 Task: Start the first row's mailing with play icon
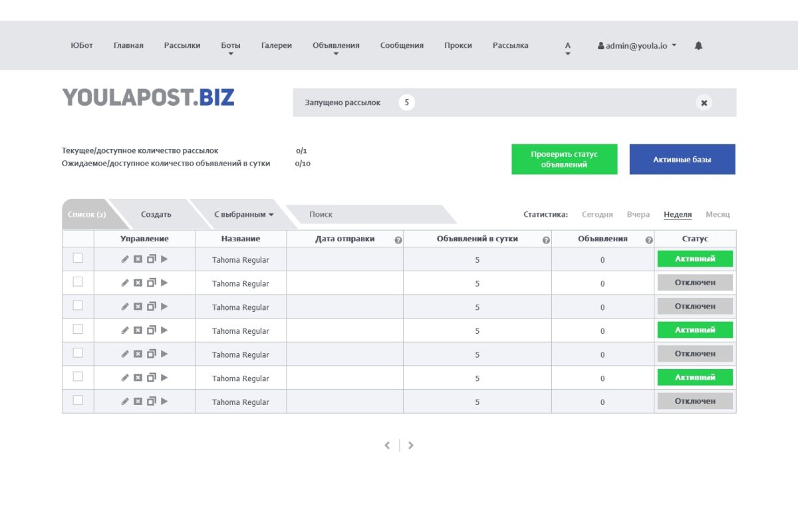164,259
